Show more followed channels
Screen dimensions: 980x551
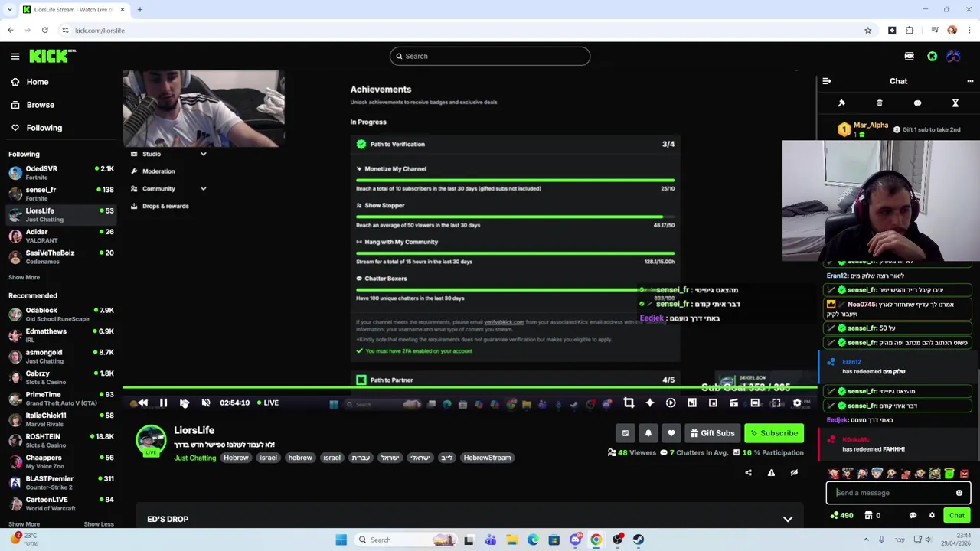[24, 278]
